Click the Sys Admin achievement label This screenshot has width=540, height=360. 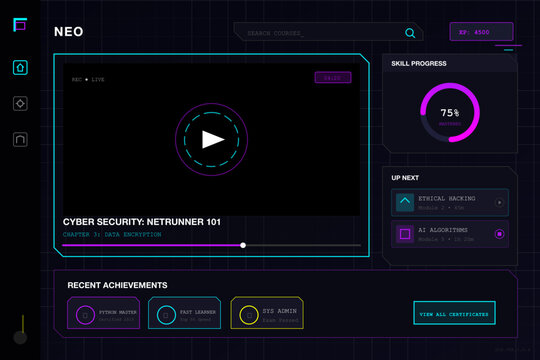click(280, 311)
